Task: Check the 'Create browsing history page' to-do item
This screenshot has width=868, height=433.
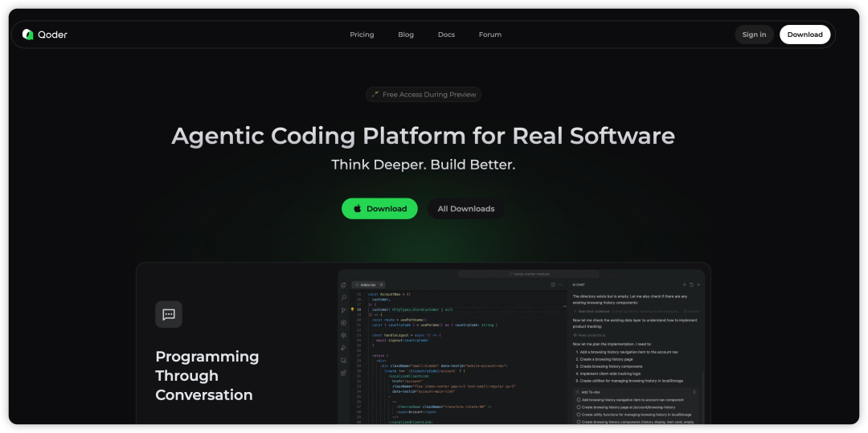Action: pyautogui.click(x=578, y=406)
